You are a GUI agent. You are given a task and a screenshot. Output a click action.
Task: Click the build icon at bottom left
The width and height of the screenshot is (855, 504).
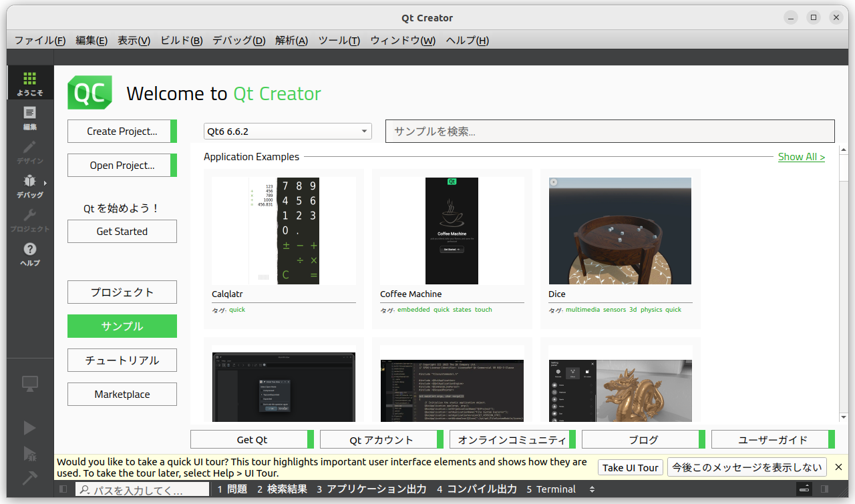click(29, 477)
